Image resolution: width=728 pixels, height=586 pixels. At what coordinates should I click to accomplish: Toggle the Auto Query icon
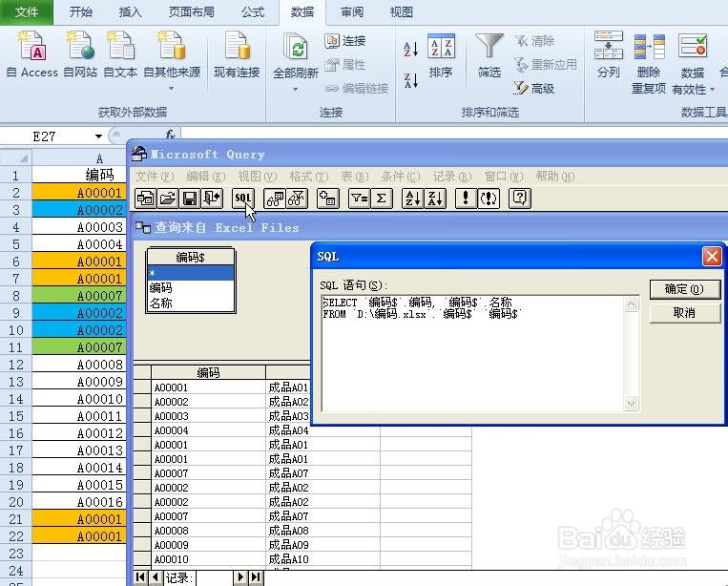click(x=489, y=199)
